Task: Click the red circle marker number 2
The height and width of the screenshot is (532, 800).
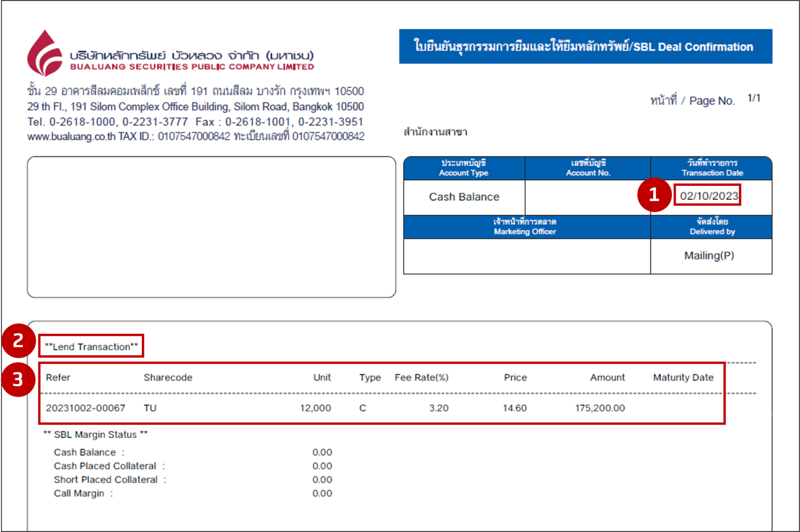Action: (x=18, y=341)
